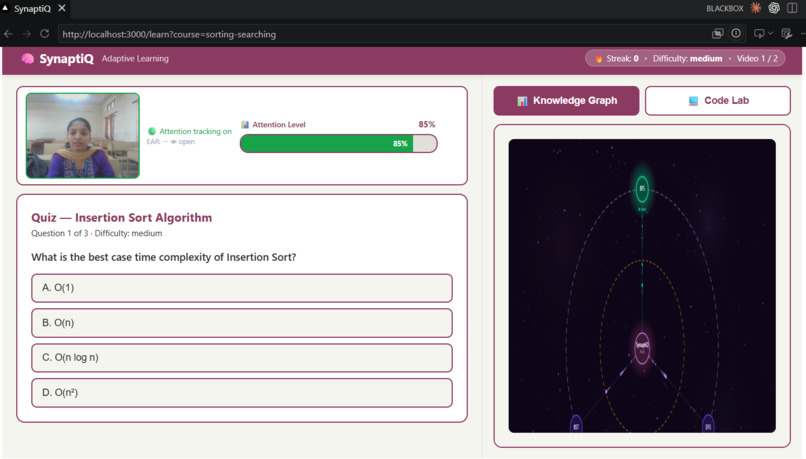806x459 pixels.
Task: Click the webcam video thumbnail
Action: pos(83,136)
